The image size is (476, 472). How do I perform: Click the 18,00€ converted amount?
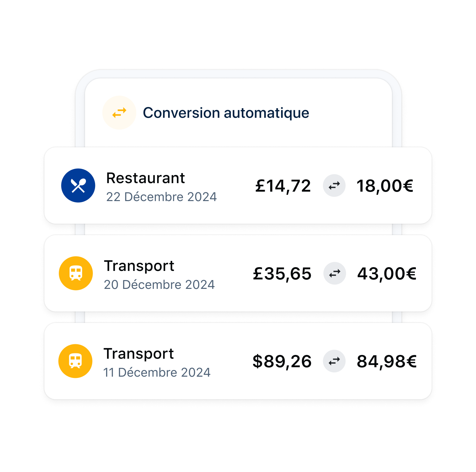[385, 186]
